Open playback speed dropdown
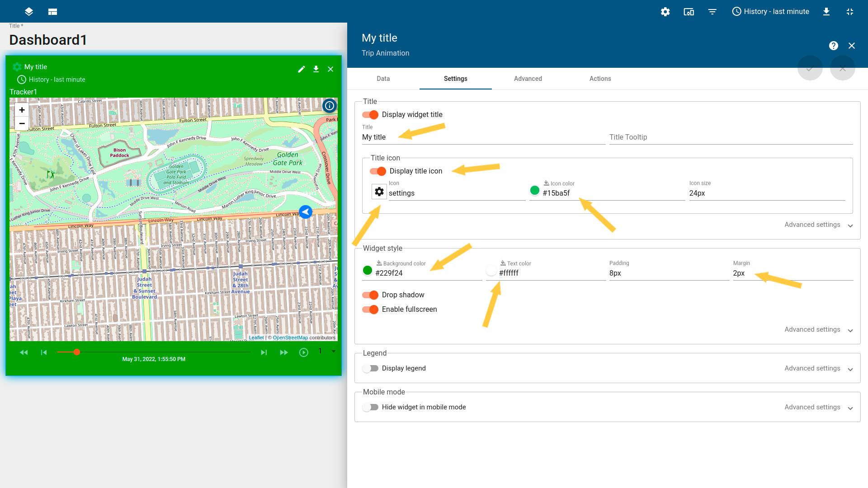The height and width of the screenshot is (488, 868). tap(333, 352)
